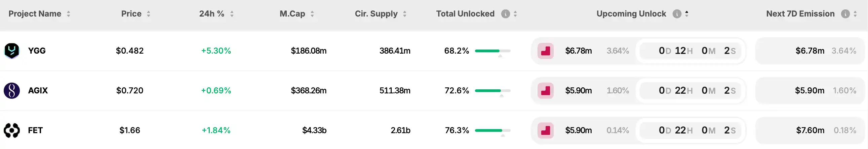Click FET's 76.3% unlocked progress bar

tap(492, 130)
